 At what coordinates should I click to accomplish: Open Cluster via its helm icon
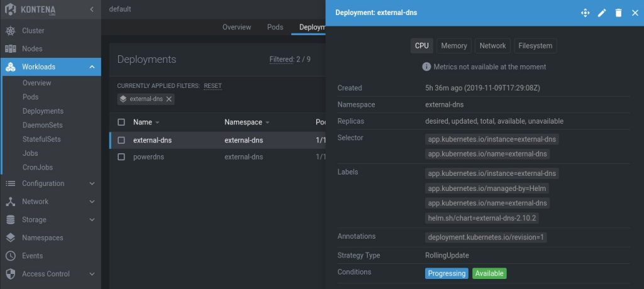10,31
